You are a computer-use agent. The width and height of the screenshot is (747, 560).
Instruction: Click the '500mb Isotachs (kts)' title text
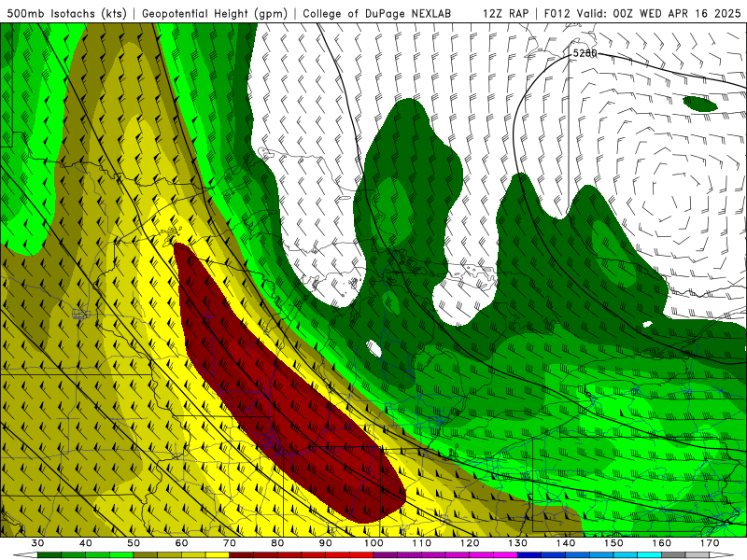tap(66, 14)
